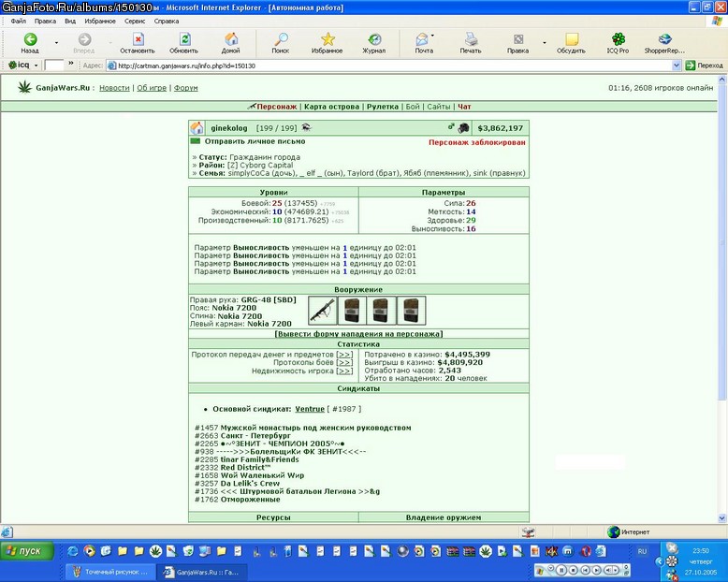Image resolution: width=728 pixels, height=582 pixels.
Task: Click the Back (Назад) toolbar button
Action: [30, 43]
